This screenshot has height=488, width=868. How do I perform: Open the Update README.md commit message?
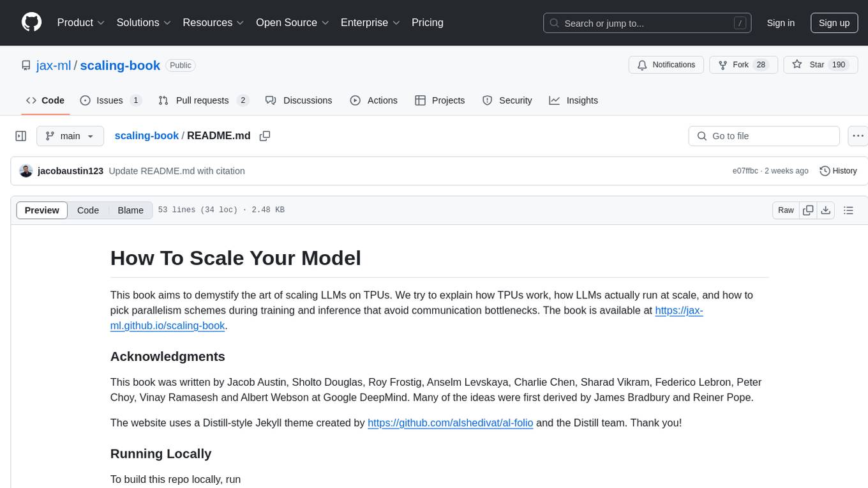[x=177, y=171]
